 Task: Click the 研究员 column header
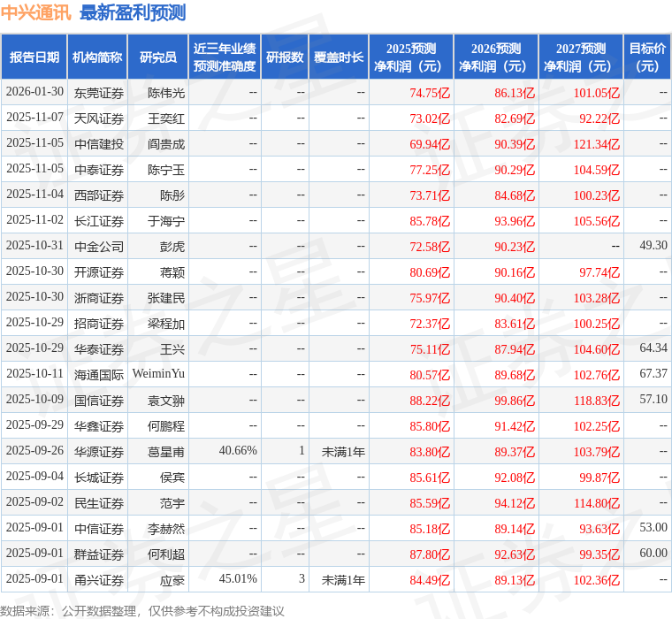[x=158, y=57]
